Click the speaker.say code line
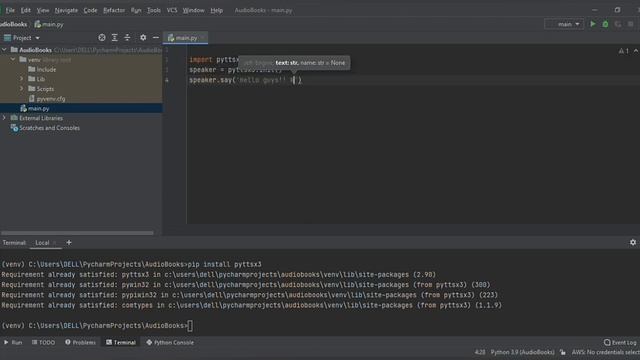This screenshot has width=640, height=360. [245, 80]
